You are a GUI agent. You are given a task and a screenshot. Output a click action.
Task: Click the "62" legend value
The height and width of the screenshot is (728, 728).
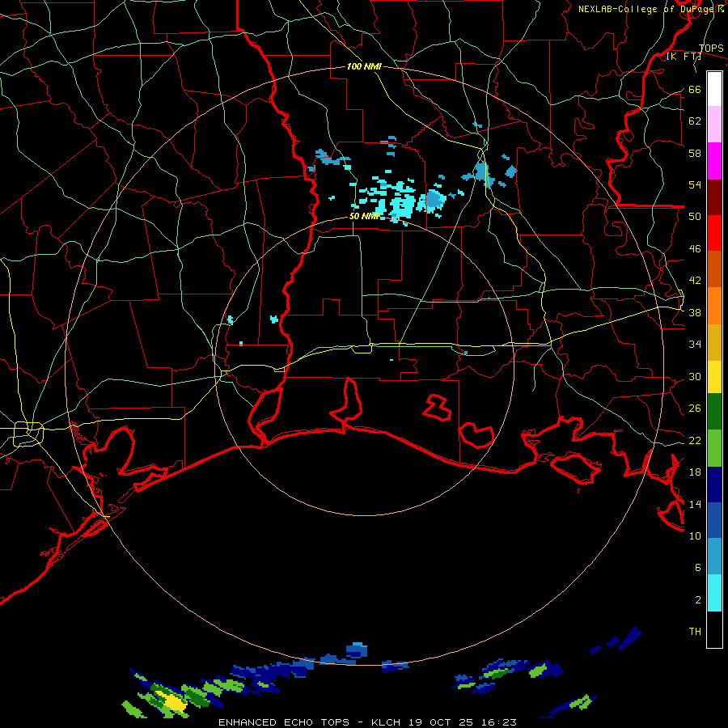click(x=695, y=121)
